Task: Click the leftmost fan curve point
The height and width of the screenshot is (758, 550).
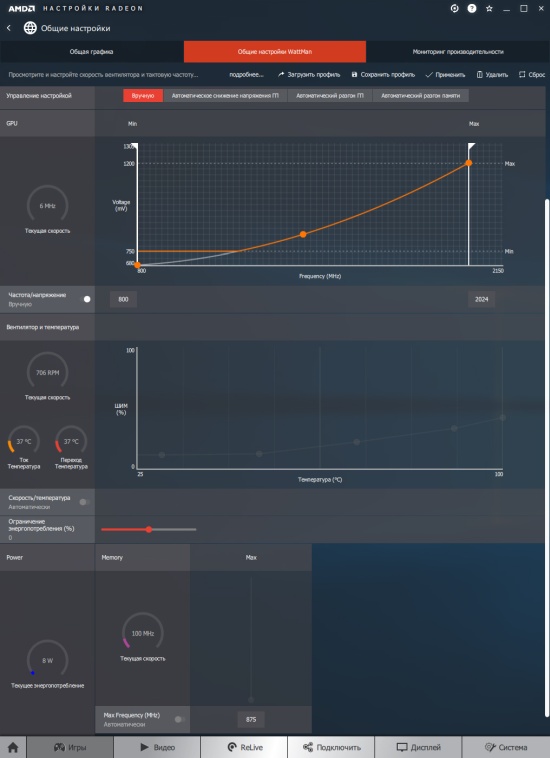Action: point(162,455)
